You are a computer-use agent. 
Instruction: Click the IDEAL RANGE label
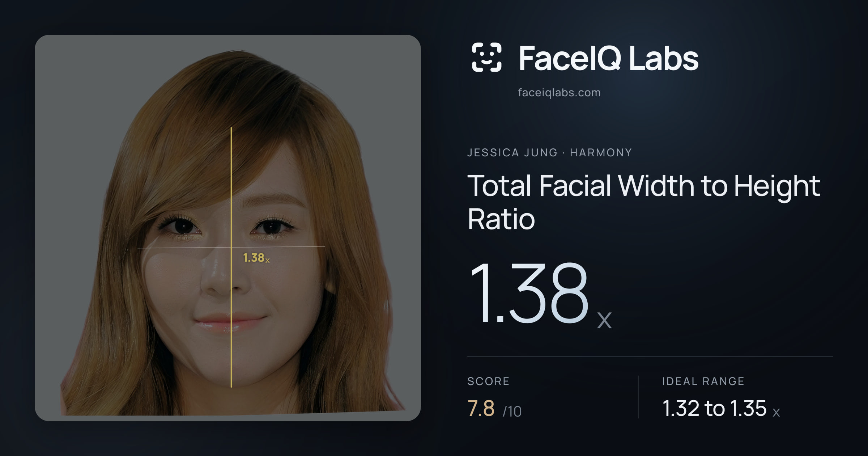[703, 381]
